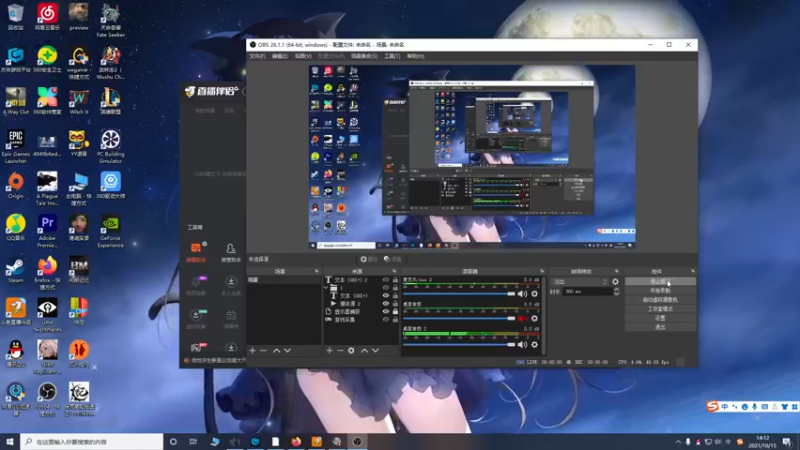Toggle visibility of 显示器捕获 source
800x450 pixels.
click(x=386, y=311)
